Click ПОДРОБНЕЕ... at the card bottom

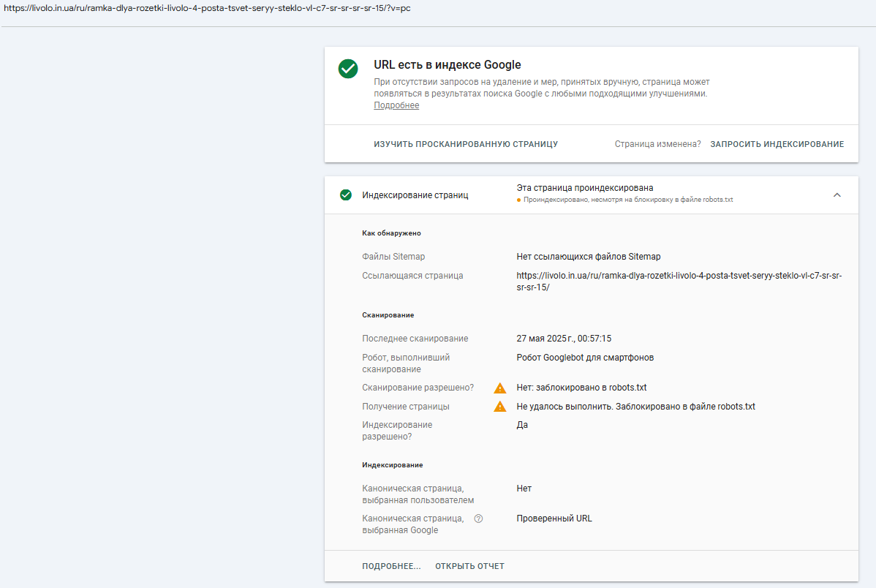tap(392, 566)
